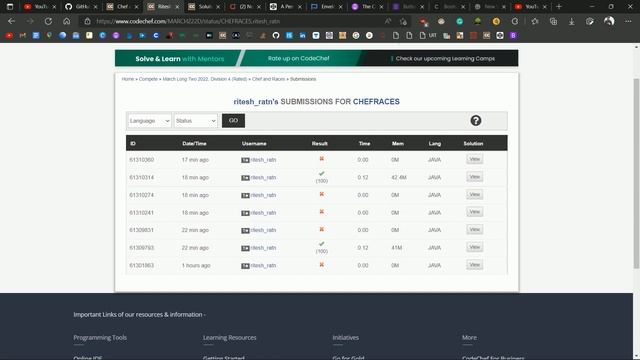
Task: Click submission ID 61309793 cell
Action: pos(142,248)
